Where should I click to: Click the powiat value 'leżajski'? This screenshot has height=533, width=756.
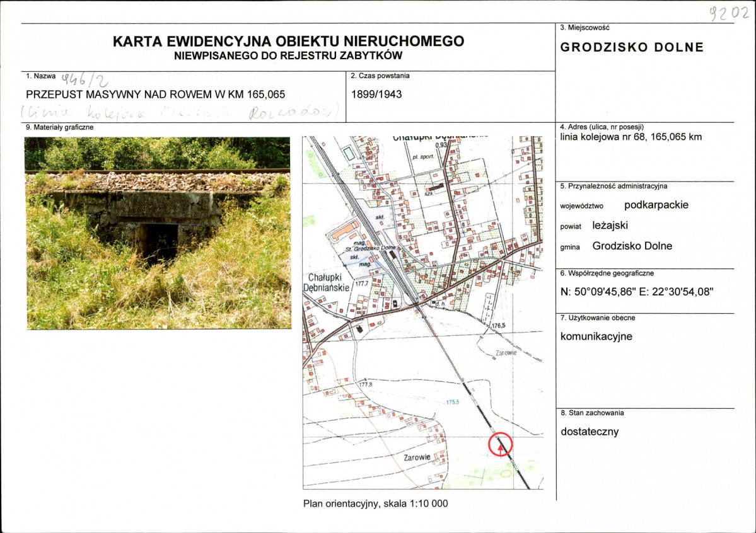pos(610,226)
